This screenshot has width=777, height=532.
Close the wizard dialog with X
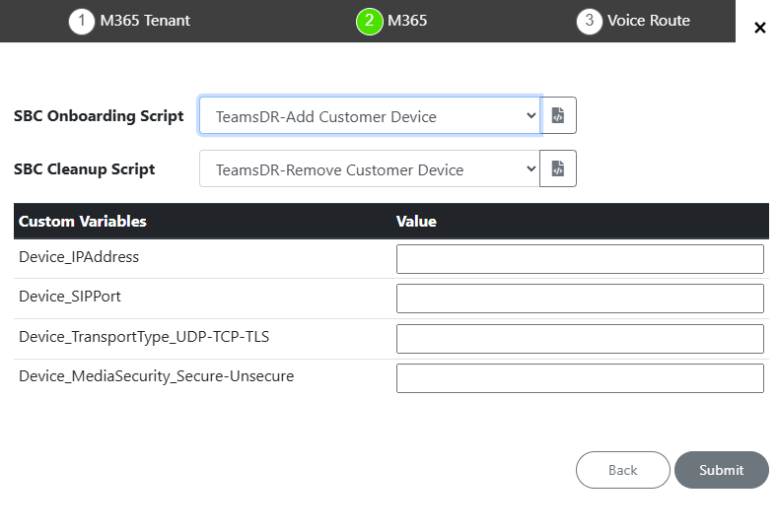point(759,28)
